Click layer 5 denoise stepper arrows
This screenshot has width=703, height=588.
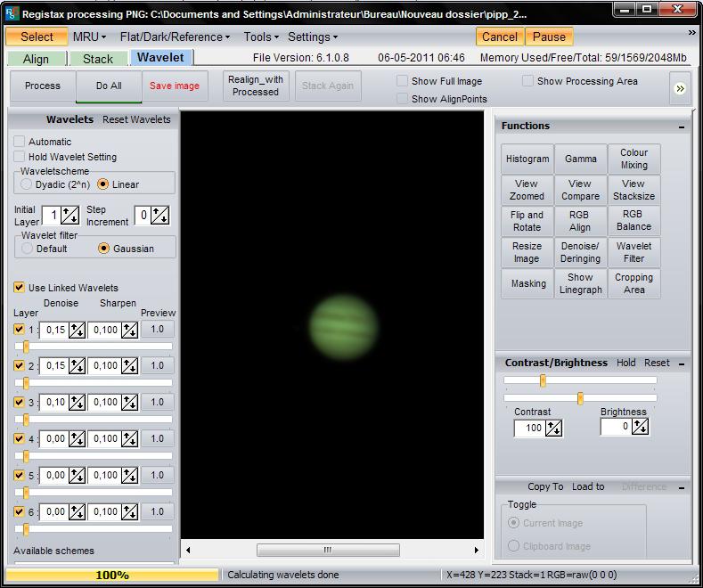coord(78,476)
